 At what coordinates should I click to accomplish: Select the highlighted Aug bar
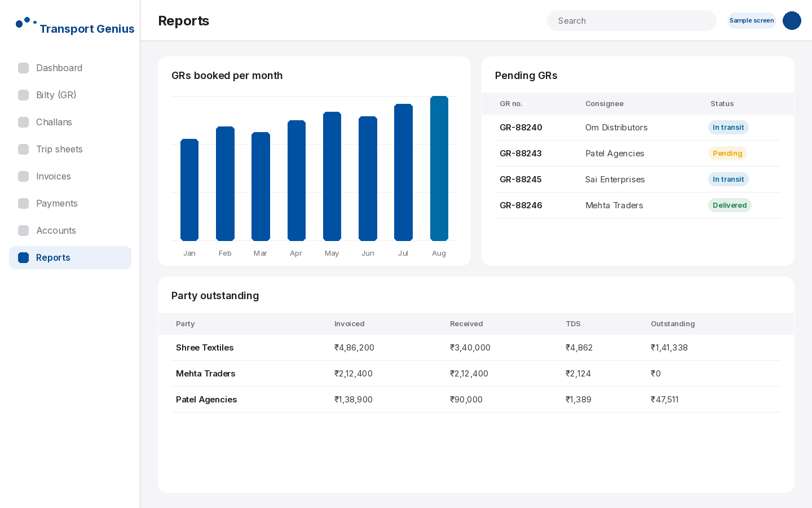pyautogui.click(x=439, y=168)
